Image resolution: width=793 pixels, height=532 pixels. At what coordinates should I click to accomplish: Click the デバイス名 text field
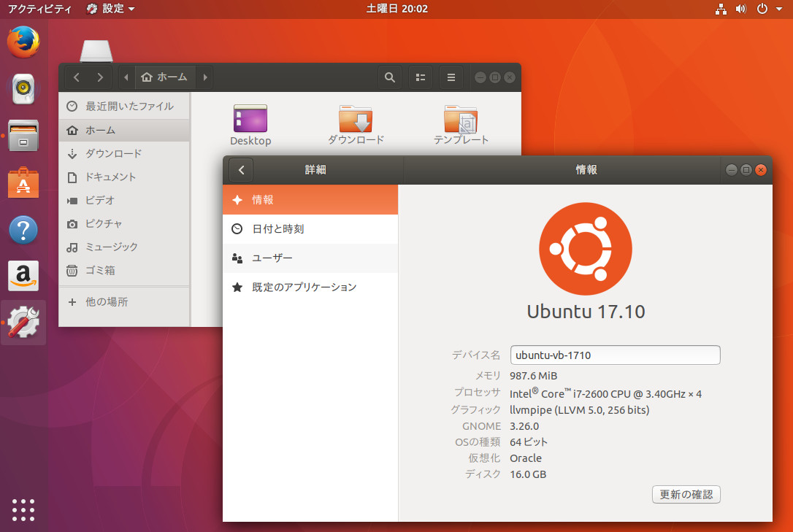(x=615, y=355)
